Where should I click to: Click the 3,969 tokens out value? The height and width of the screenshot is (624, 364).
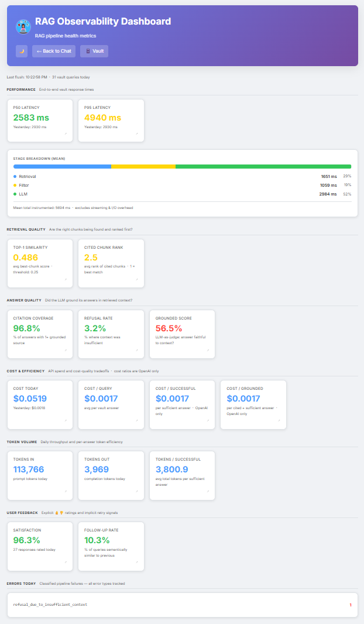[x=97, y=469]
